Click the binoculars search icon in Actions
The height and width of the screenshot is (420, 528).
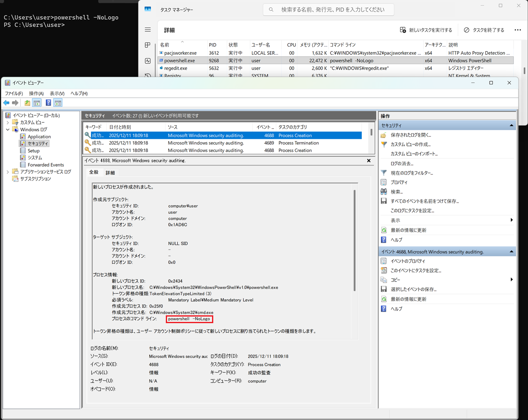[x=384, y=192]
